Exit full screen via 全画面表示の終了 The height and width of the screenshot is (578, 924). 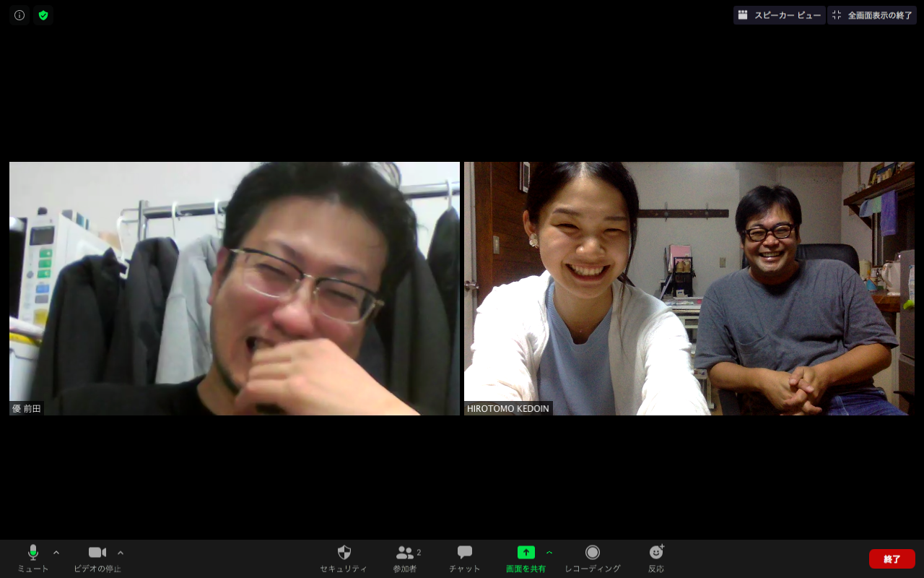[872, 15]
